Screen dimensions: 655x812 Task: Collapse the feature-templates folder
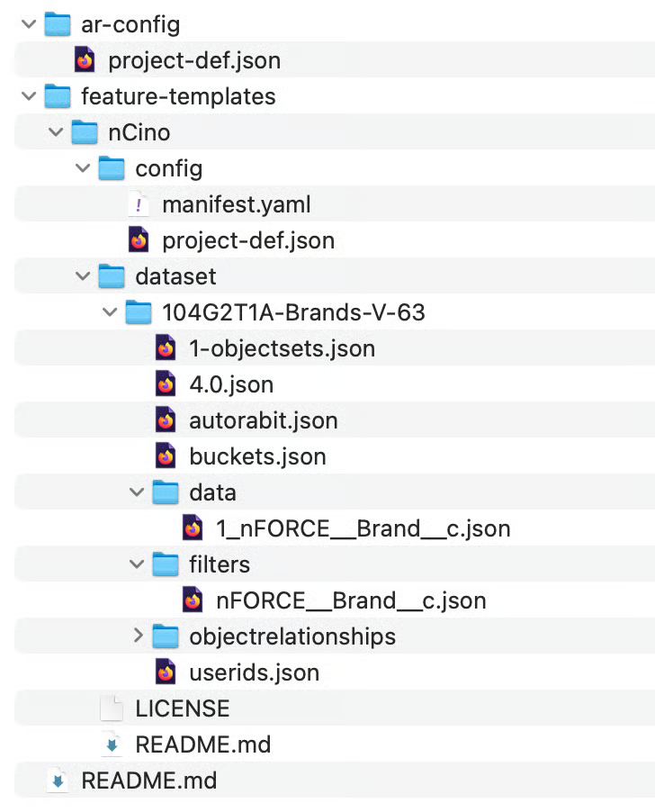click(29, 96)
